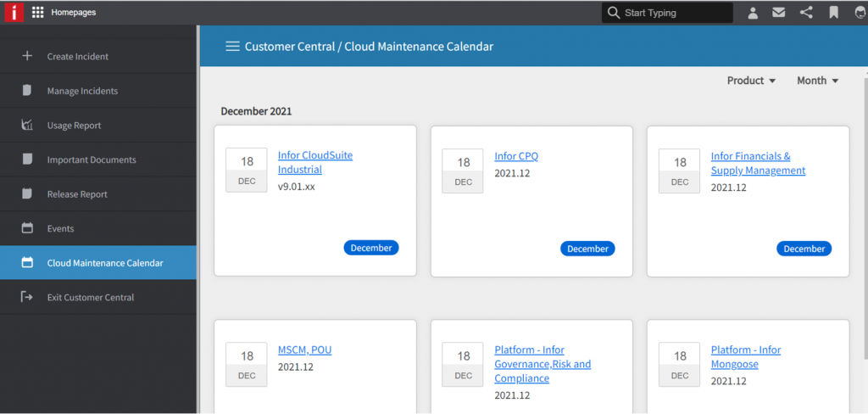This screenshot has width=868, height=414.
Task: Click the Usage Report chart icon
Action: click(27, 126)
